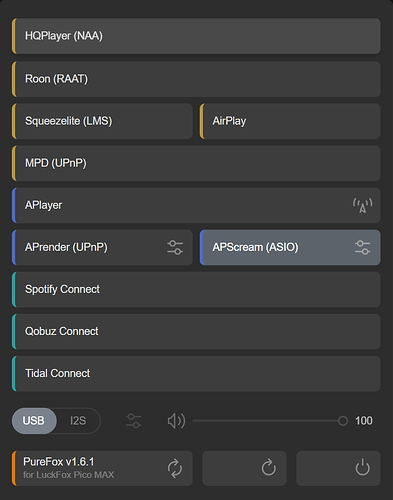Image resolution: width=393 pixels, height=500 pixels.
Task: Click the antenna icon on APlayer row
Action: pos(363,205)
